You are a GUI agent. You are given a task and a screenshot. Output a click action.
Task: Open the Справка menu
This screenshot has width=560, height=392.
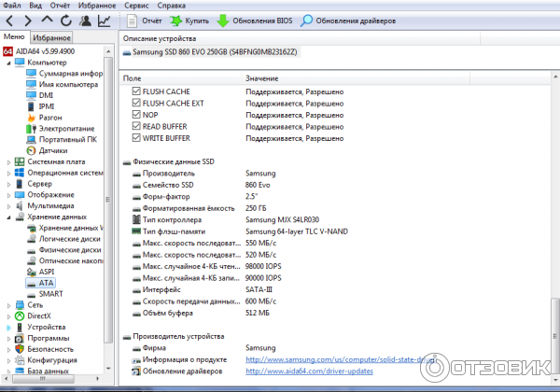pyautogui.click(x=171, y=6)
